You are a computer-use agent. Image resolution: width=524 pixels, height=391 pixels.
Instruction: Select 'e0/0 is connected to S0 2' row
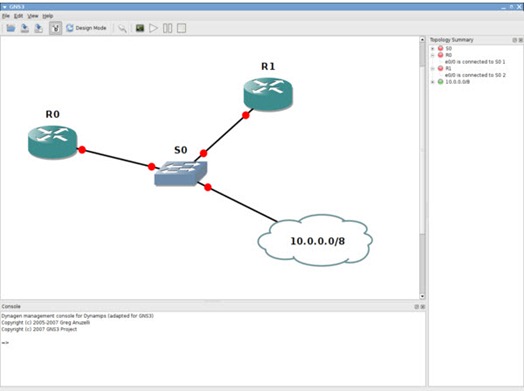[475, 75]
